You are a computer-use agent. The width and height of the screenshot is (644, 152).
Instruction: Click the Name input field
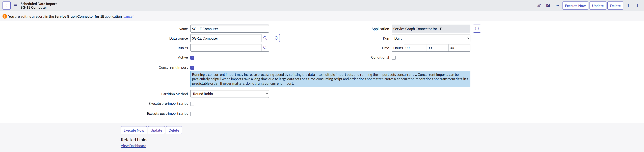pyautogui.click(x=229, y=29)
